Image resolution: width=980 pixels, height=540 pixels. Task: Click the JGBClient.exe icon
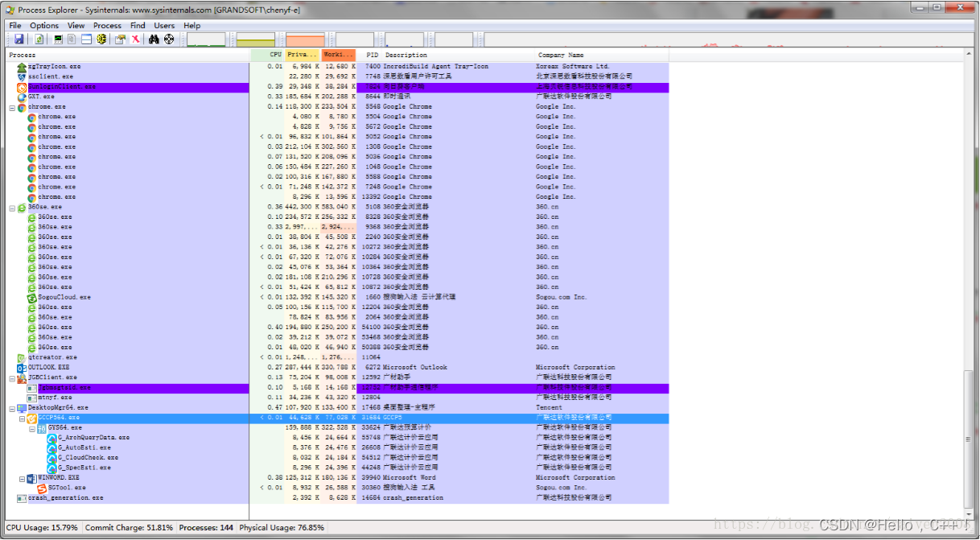22,377
